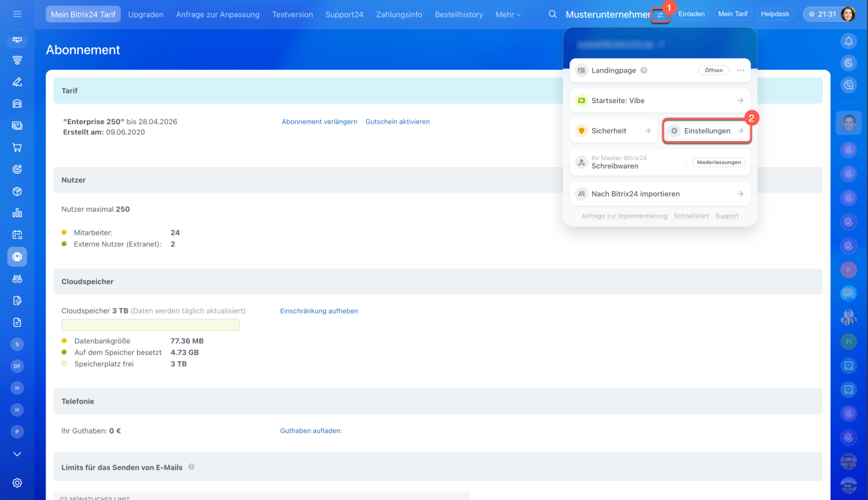868x500 pixels.
Task: Expand the left sidebar chevron down
Action: pyautogui.click(x=17, y=454)
